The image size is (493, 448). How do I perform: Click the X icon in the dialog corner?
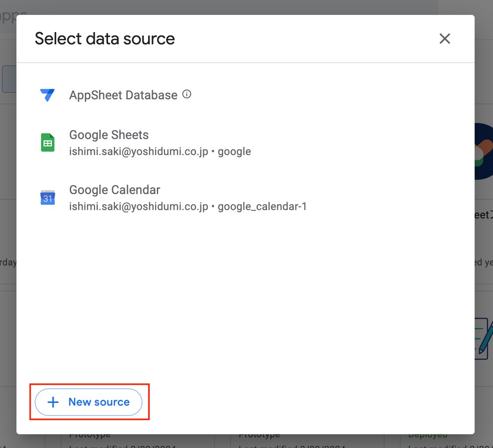tap(445, 39)
